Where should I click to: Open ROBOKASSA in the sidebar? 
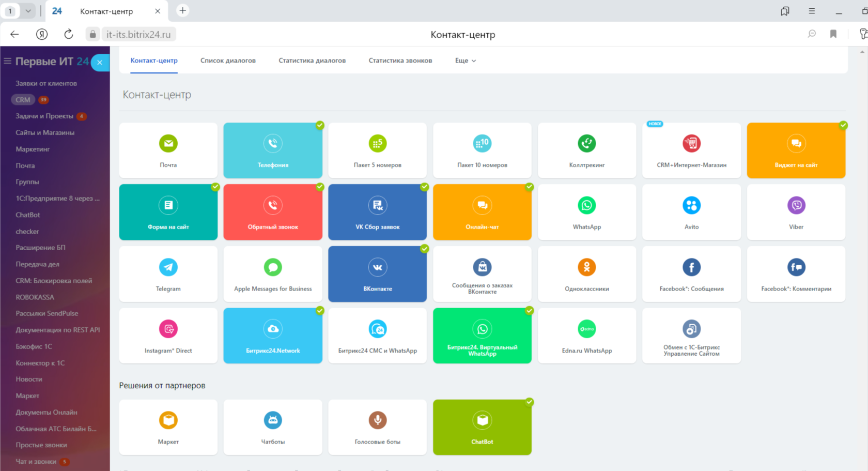(x=35, y=297)
